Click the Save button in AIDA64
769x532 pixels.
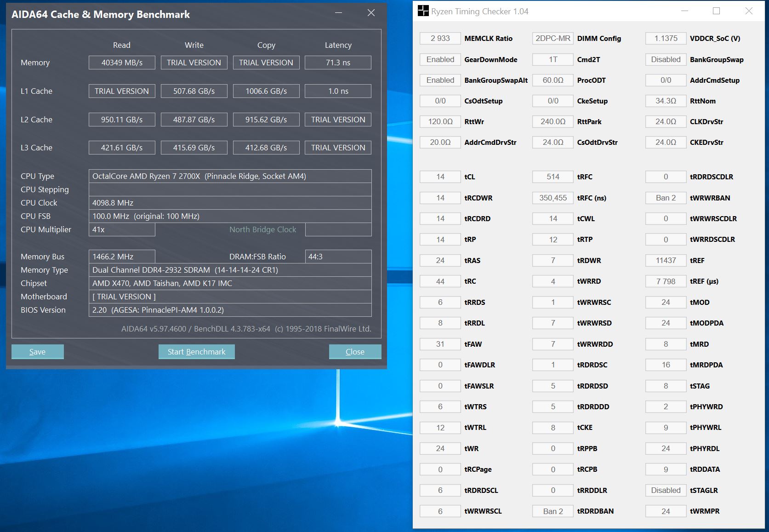[x=38, y=352]
